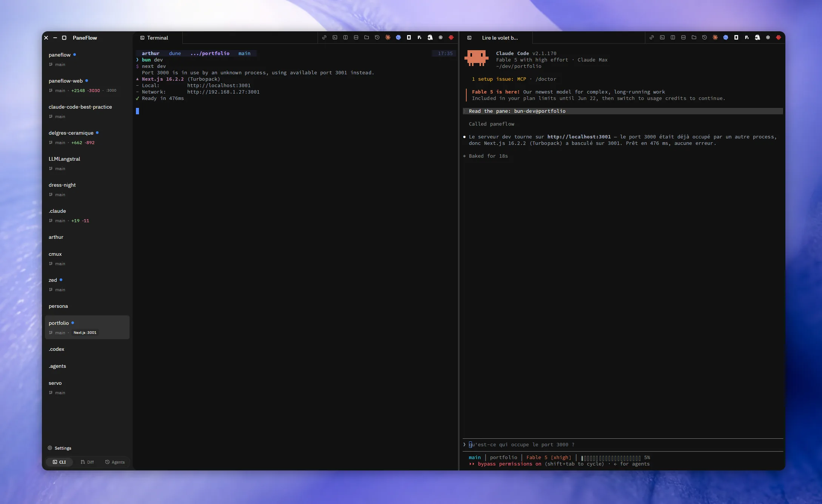Split the Terminal pane into stacked rows

point(356,38)
